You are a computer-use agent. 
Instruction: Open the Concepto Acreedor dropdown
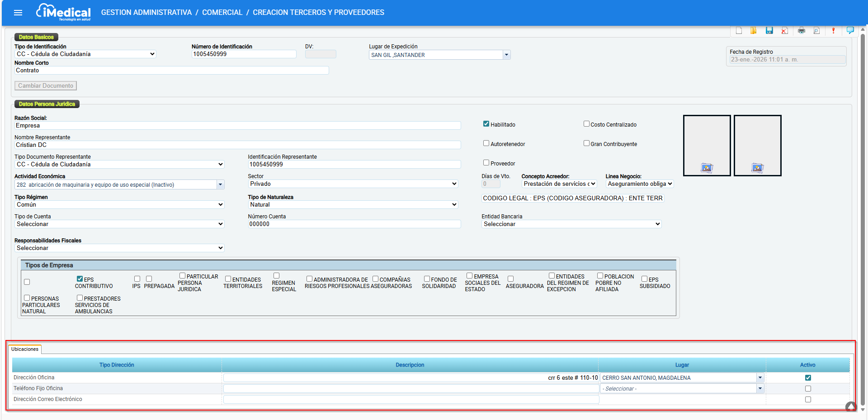[x=559, y=184]
